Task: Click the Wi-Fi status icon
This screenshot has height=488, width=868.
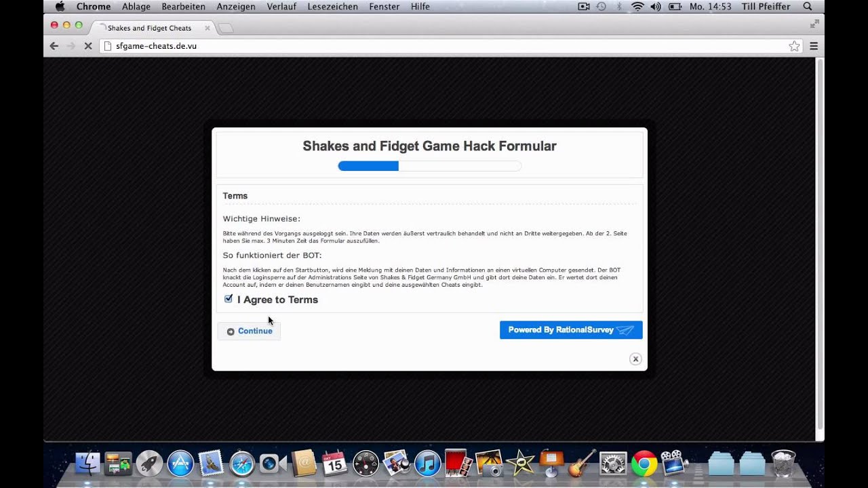Action: coord(637,6)
